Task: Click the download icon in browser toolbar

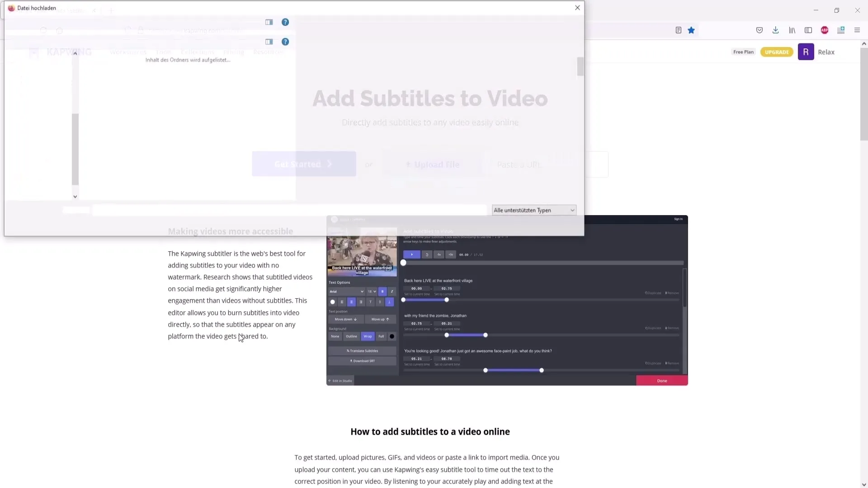Action: coord(775,30)
